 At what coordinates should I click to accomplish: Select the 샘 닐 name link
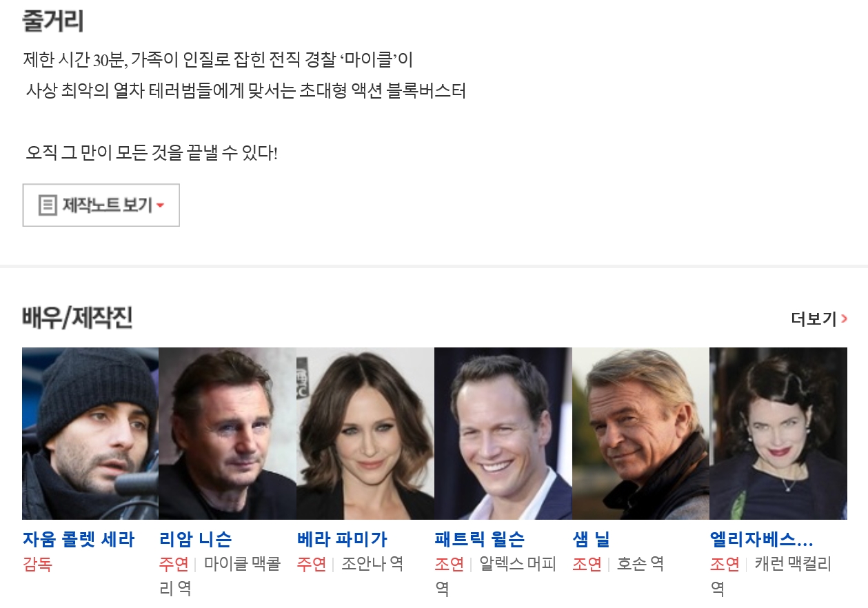(x=592, y=539)
